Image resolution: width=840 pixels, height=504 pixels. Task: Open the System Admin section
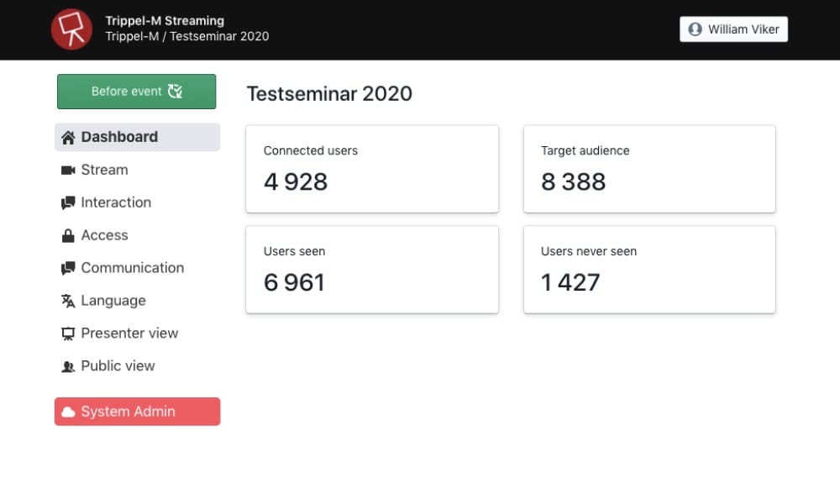[x=137, y=412]
